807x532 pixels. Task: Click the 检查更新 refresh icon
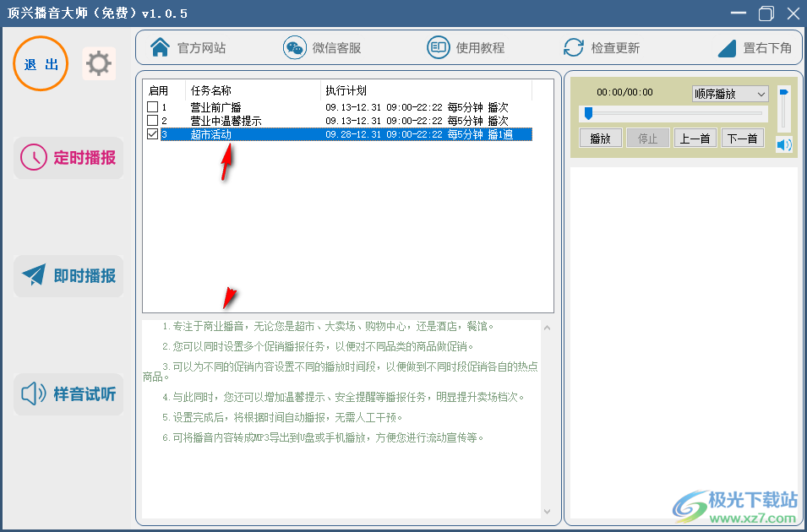click(574, 47)
